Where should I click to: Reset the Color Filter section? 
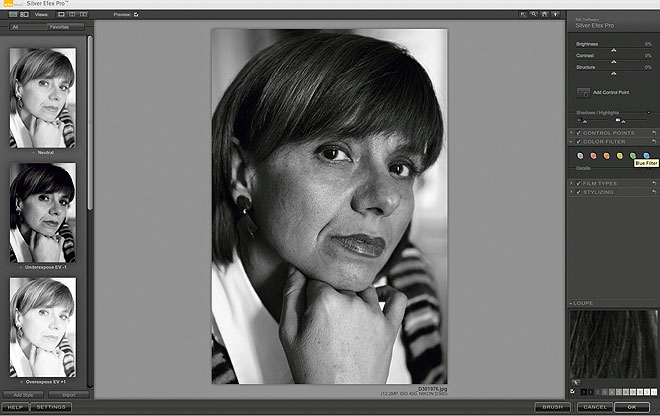point(654,141)
